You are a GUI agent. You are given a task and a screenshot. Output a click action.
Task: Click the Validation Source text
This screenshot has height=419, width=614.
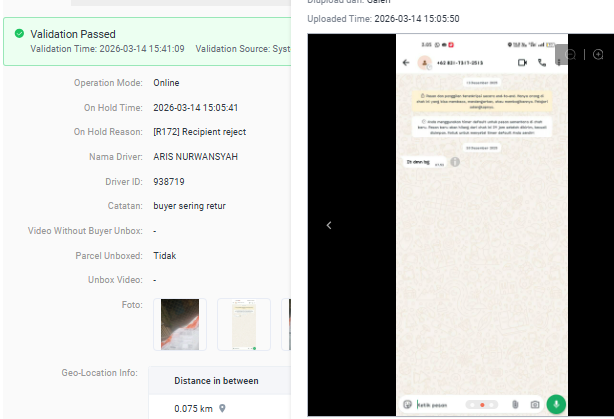(243, 49)
